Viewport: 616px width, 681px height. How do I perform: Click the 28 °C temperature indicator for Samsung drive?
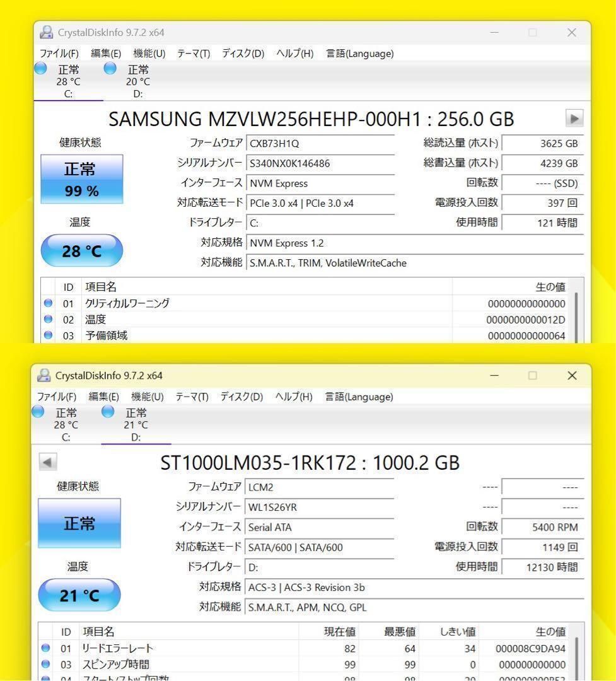point(81,250)
